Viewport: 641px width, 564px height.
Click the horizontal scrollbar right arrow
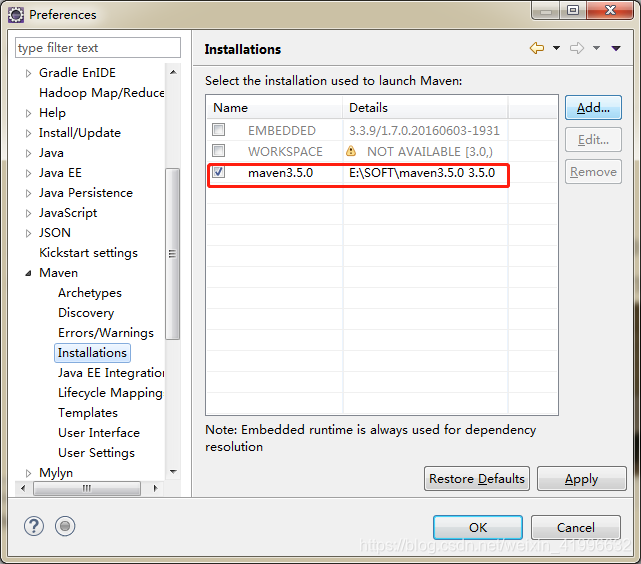coord(155,488)
